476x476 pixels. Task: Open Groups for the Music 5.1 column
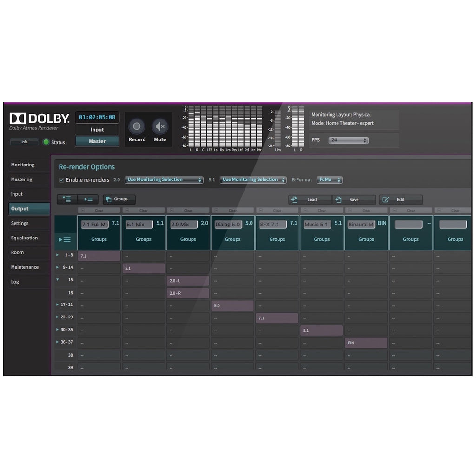tap(322, 239)
